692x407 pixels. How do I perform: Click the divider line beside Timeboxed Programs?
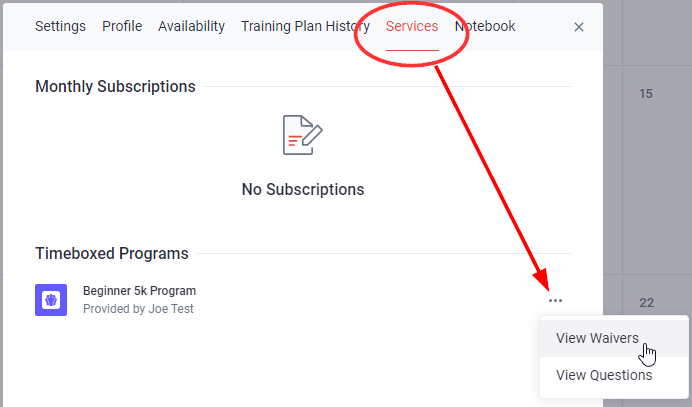tap(384, 254)
